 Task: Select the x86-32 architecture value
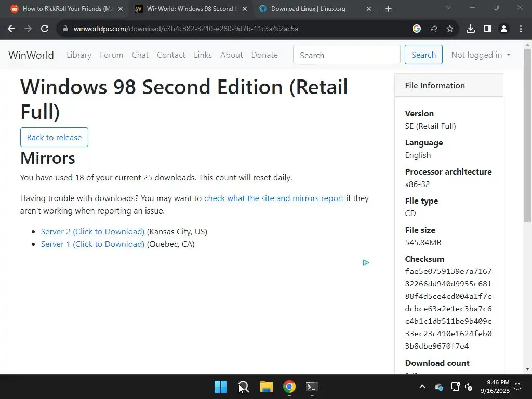point(417,184)
